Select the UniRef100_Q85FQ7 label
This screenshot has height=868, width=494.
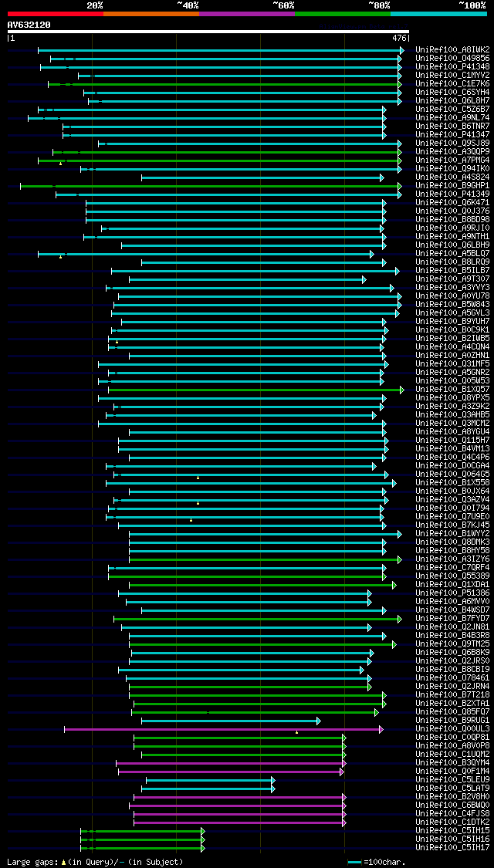pyautogui.click(x=452, y=712)
